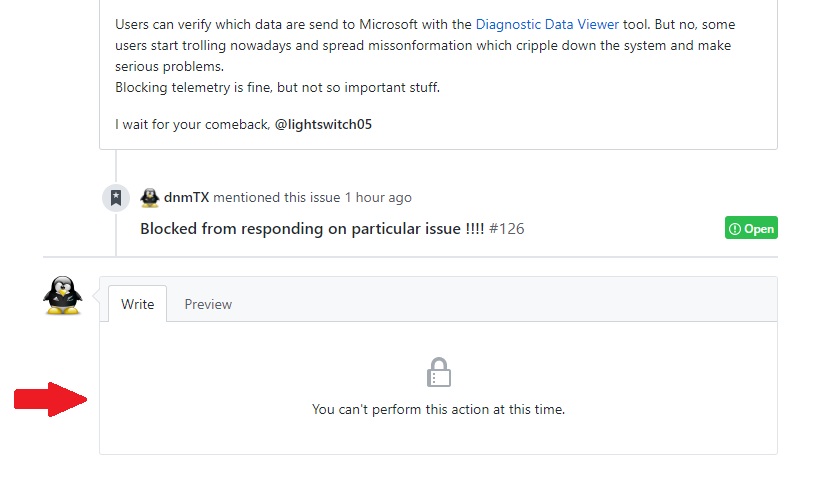The height and width of the screenshot is (482, 821).
Task: Click the green Open status badge
Action: (751, 228)
